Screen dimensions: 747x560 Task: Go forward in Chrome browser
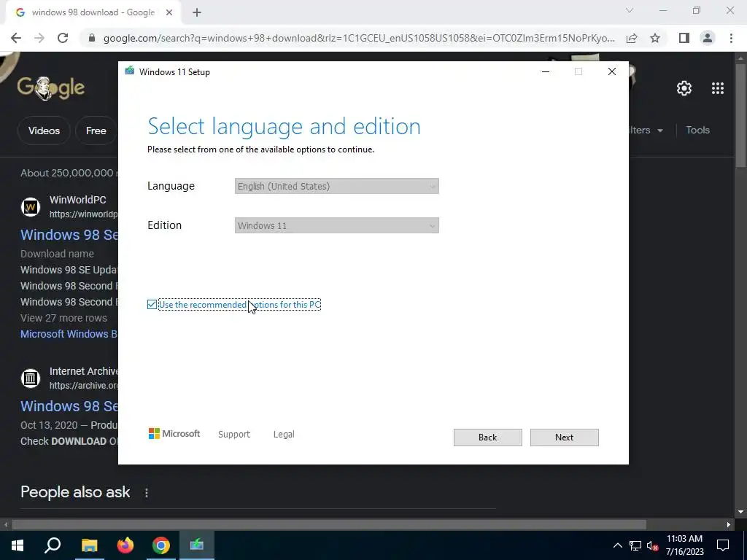pos(39,38)
